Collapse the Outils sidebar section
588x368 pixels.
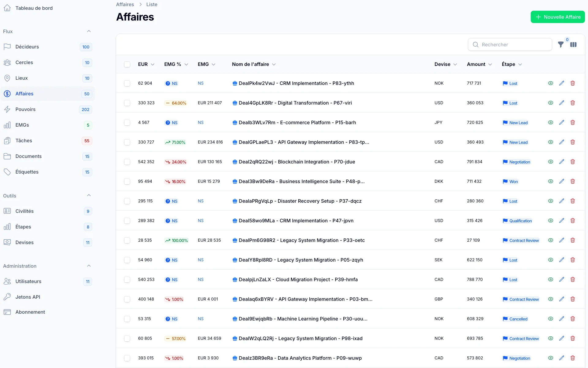coord(89,195)
